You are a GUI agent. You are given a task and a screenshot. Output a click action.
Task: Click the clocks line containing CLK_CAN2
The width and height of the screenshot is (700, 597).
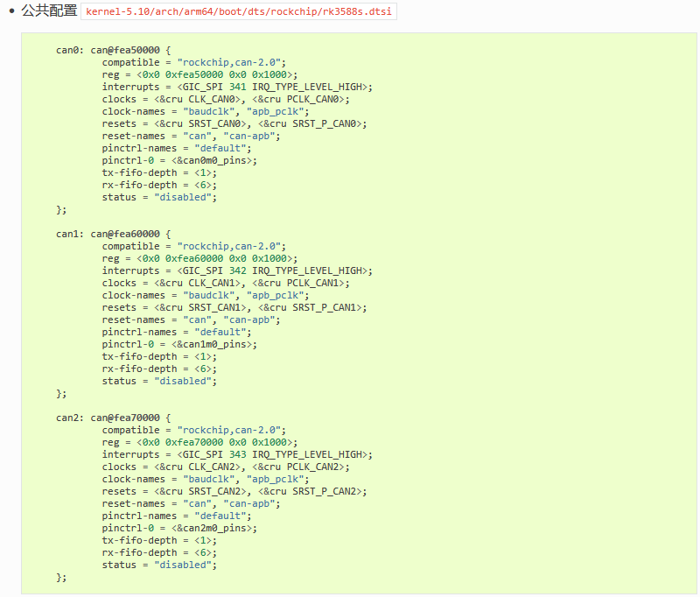pos(226,467)
